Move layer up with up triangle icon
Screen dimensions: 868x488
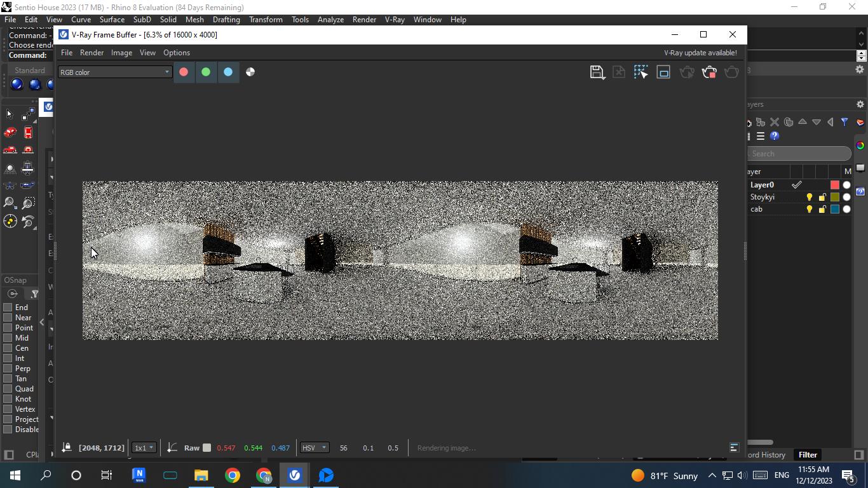(x=803, y=122)
